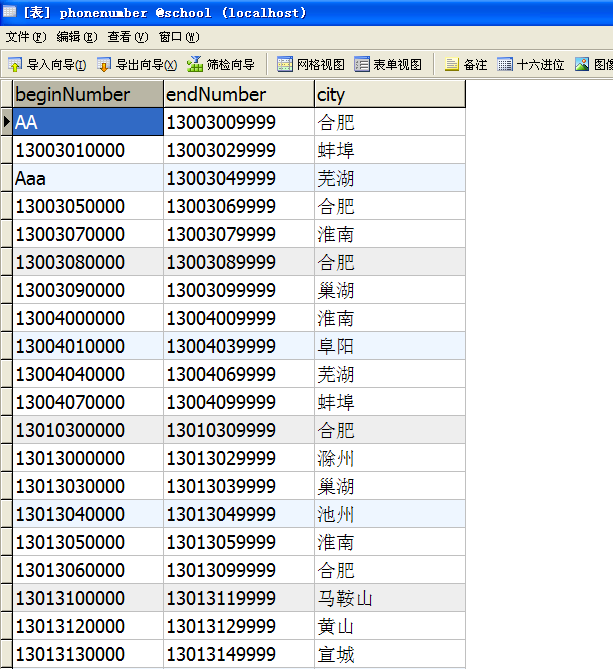The height and width of the screenshot is (669, 613).
Task: Sort by beginNumber column header
Action: coord(87,94)
